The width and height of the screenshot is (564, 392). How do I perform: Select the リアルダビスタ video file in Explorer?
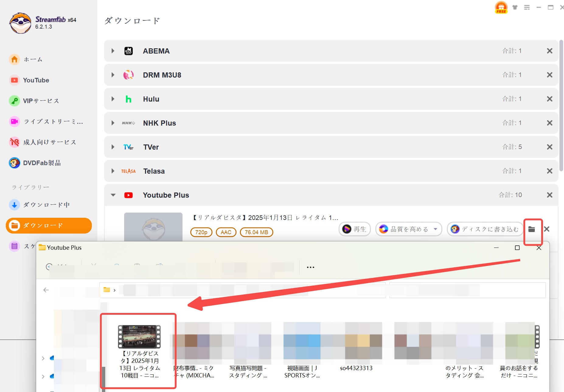click(x=139, y=352)
